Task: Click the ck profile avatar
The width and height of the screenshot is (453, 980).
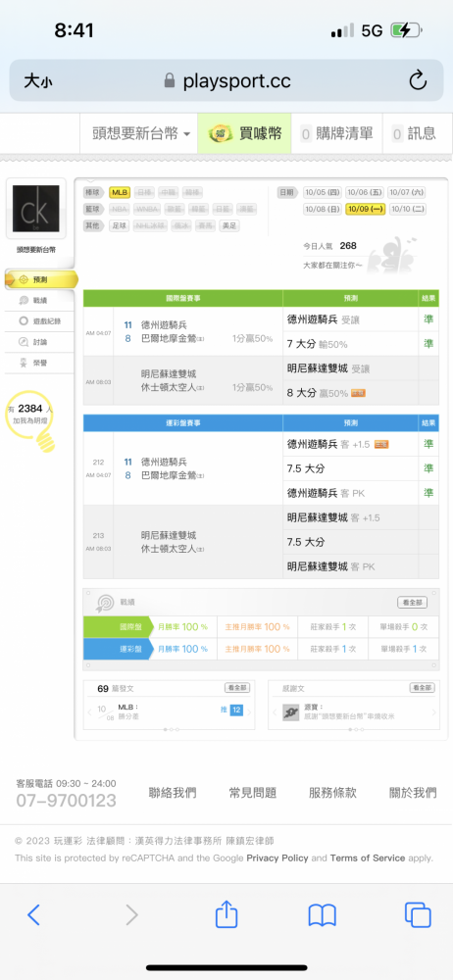Action: pos(35,209)
